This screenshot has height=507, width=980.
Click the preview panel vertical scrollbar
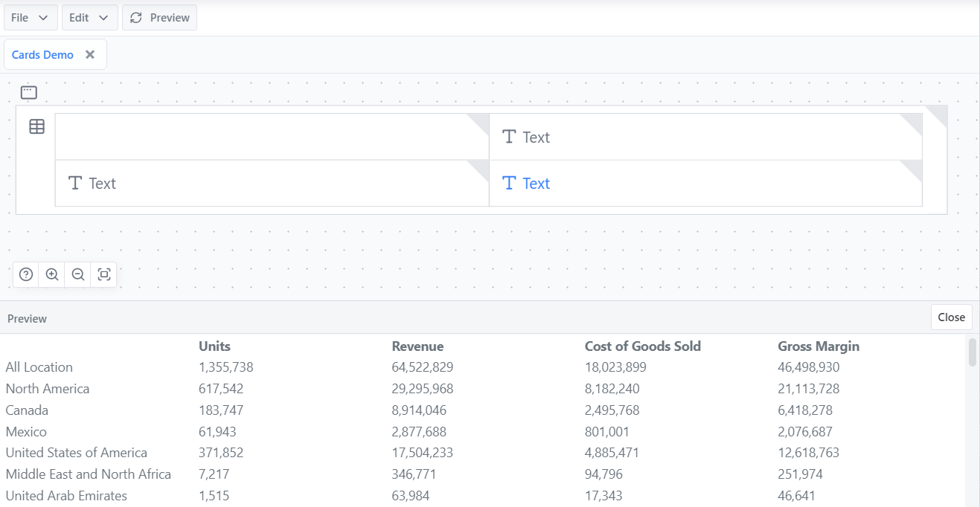pos(972,352)
